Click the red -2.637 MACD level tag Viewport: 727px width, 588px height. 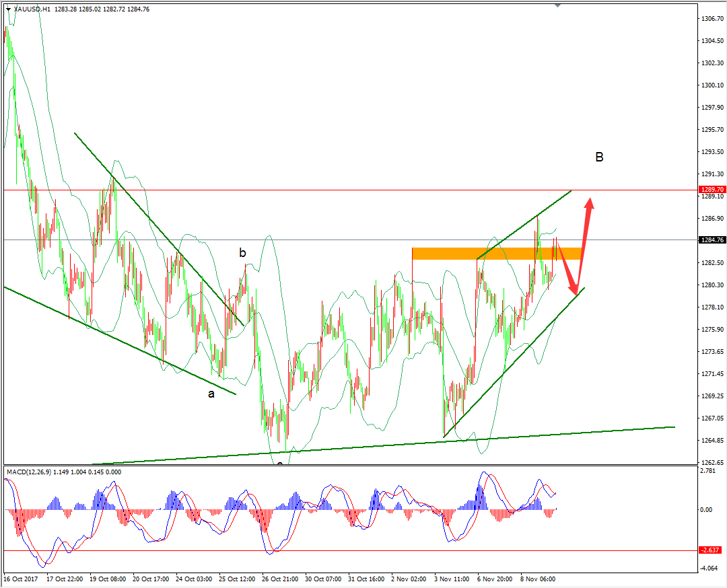(x=710, y=550)
